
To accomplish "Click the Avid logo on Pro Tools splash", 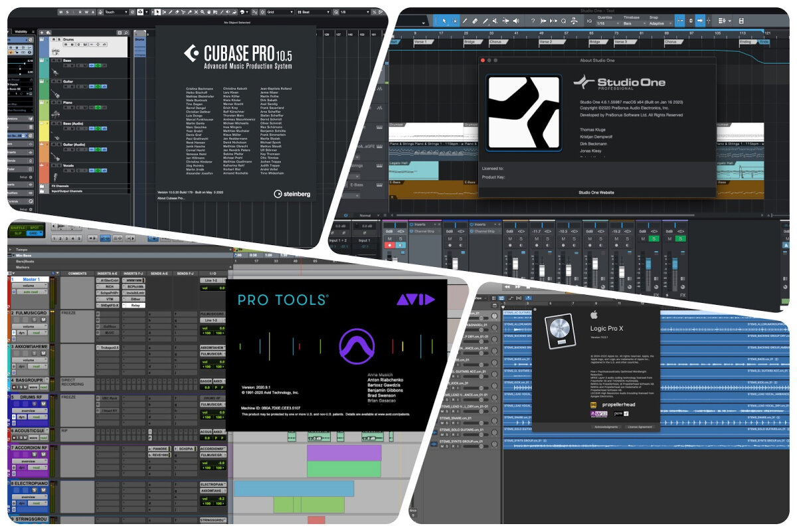I will (x=415, y=300).
